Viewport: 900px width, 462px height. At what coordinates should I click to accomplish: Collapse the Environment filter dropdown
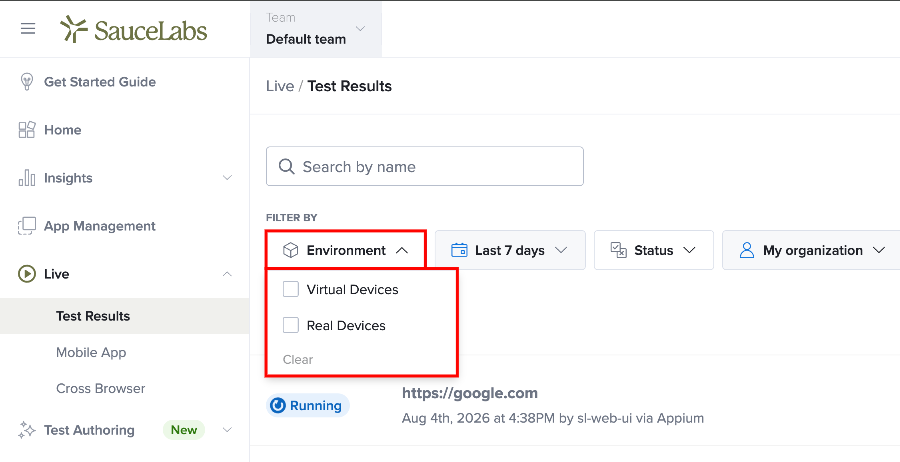pos(346,250)
